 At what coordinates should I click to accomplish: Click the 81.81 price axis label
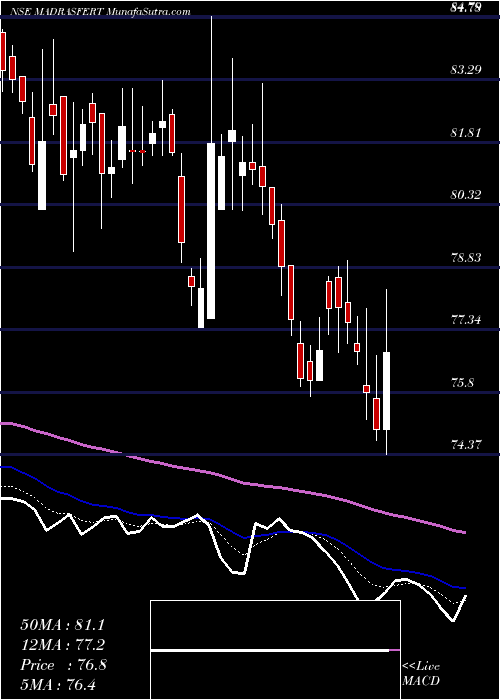tap(466, 133)
